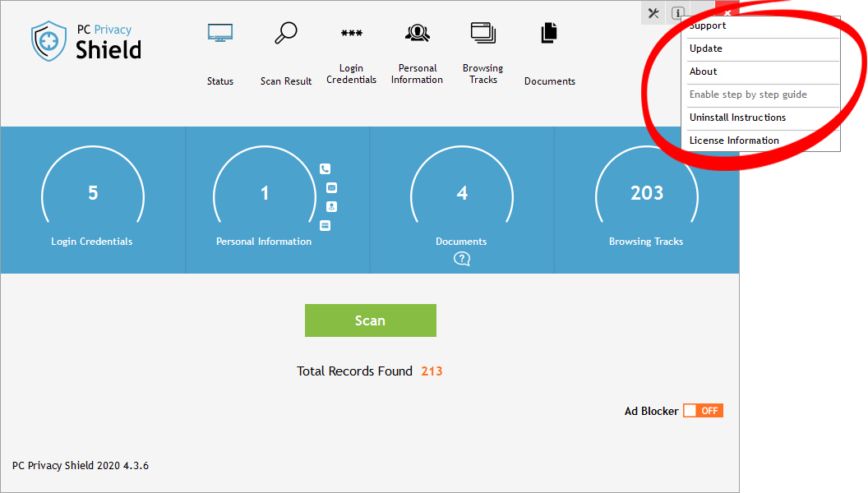Select the Browsing Tracks stacked-windows icon

point(482,32)
